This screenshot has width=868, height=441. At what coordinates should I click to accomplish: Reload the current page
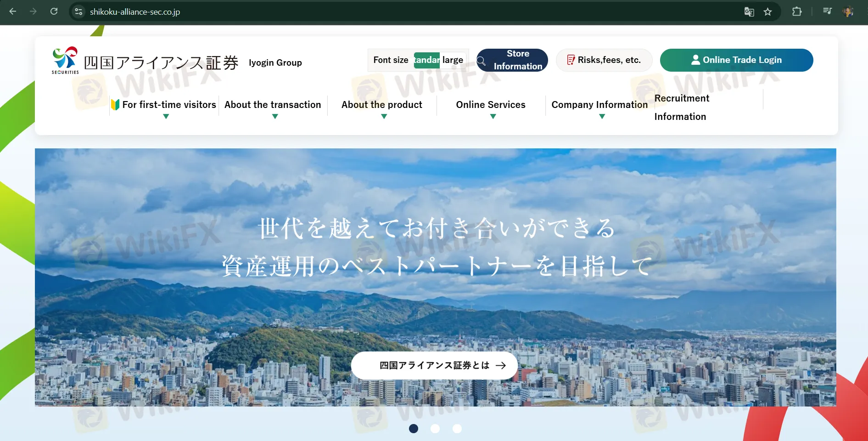click(x=54, y=11)
